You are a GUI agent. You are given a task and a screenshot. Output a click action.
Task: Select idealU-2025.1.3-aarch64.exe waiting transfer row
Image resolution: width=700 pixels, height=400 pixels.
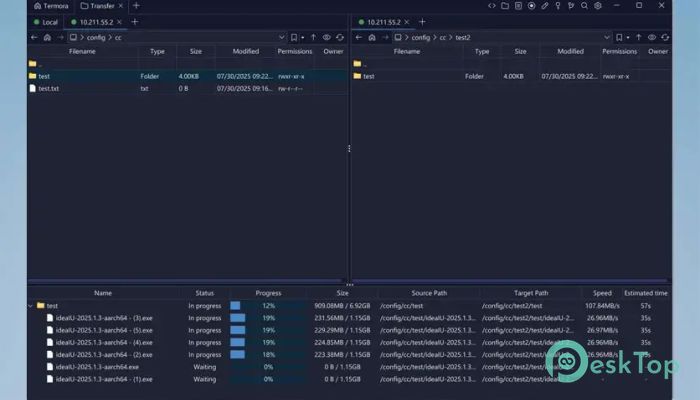[x=349, y=367]
